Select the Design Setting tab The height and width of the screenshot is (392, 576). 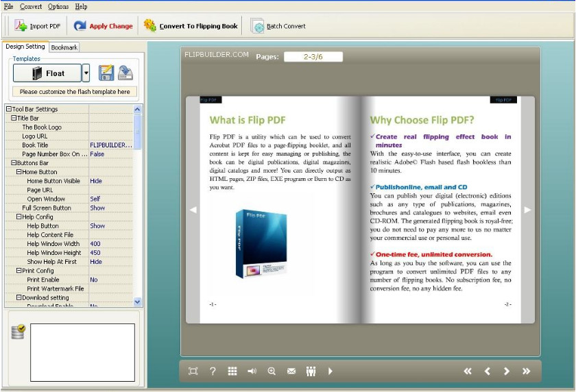tap(25, 47)
